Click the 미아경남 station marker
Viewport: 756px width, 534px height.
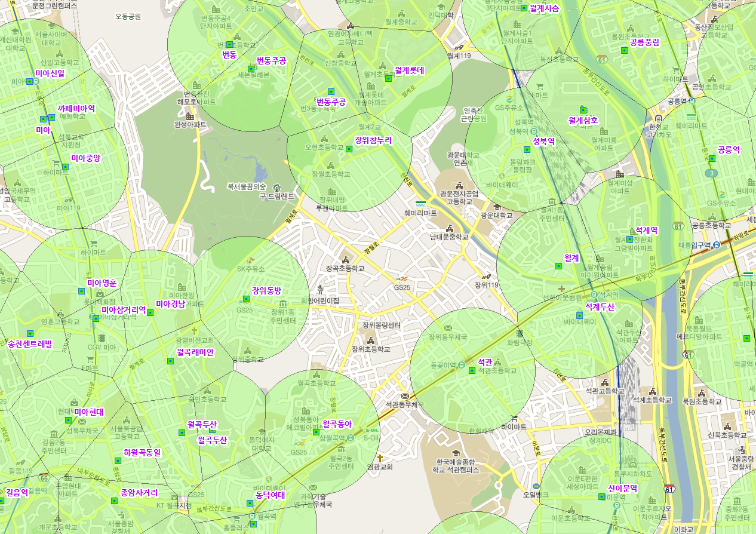[x=150, y=313]
